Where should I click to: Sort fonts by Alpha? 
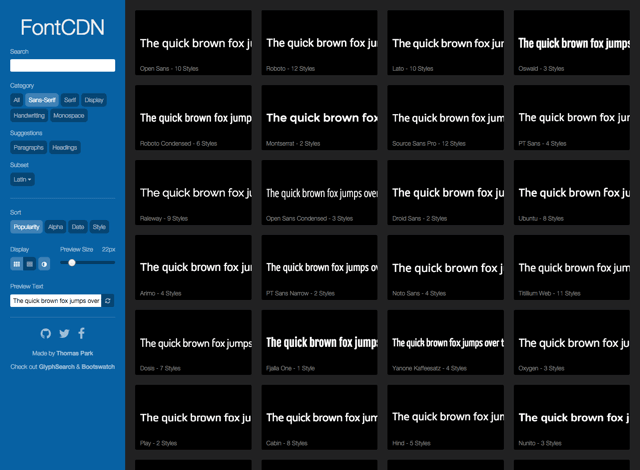[x=56, y=227]
